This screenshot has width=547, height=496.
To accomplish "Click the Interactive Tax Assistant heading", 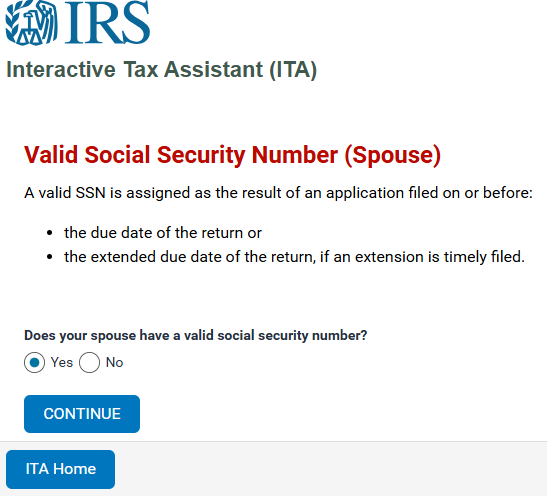I will click(x=162, y=70).
